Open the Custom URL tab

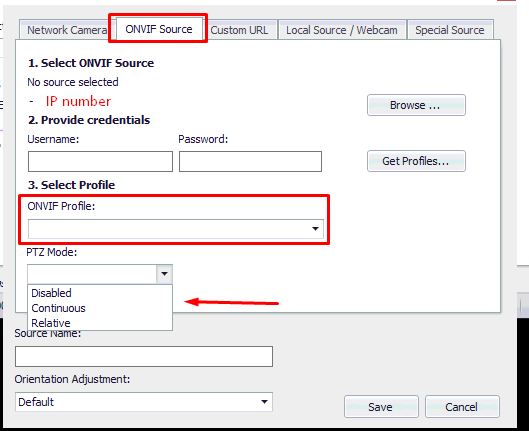click(x=239, y=30)
